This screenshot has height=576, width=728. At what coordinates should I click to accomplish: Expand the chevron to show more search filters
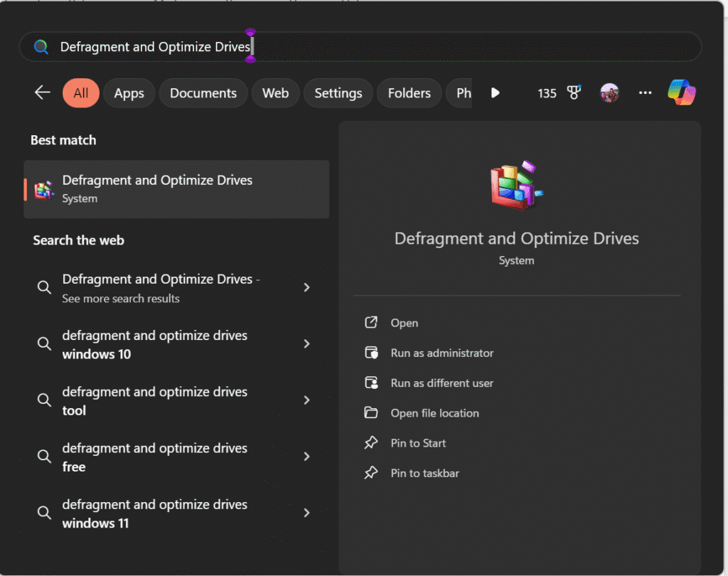pyautogui.click(x=495, y=92)
